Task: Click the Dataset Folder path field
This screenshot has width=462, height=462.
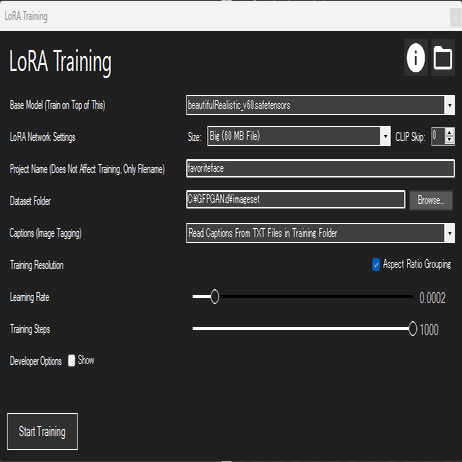Action: pyautogui.click(x=296, y=199)
